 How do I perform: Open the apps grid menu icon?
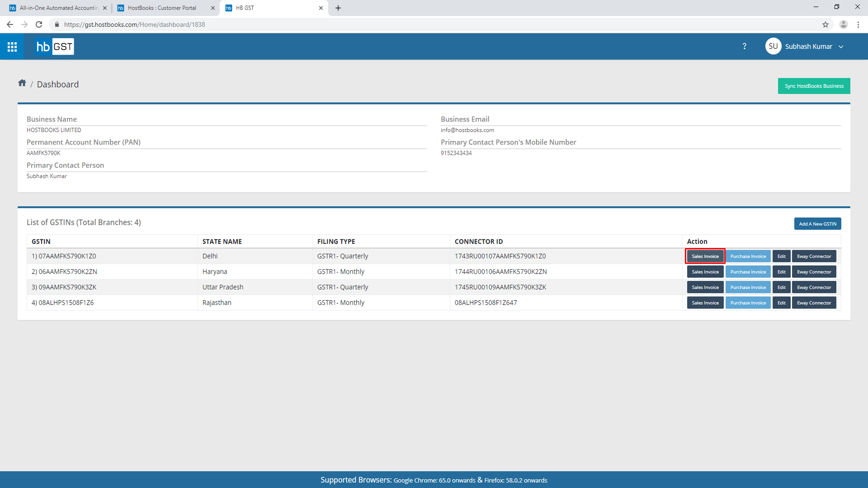point(12,47)
